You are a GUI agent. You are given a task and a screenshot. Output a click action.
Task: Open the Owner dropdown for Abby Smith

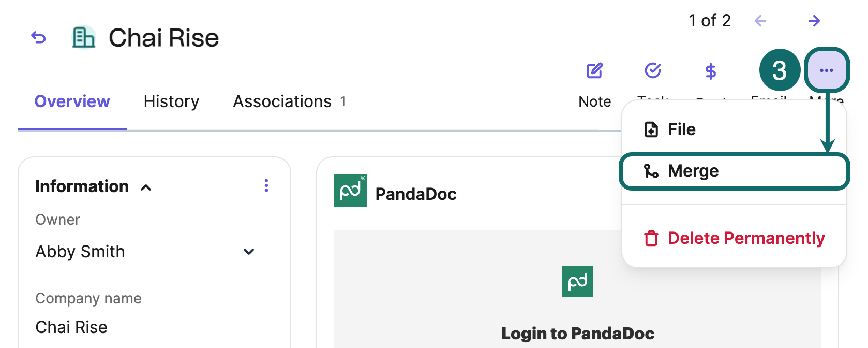[249, 252]
